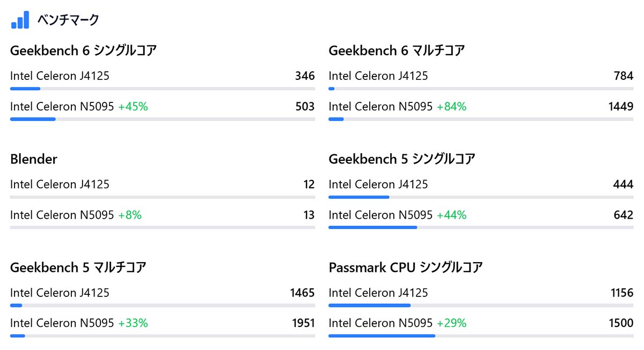The width and height of the screenshot is (644, 350).
Task: Click the score 1449 in Geekbench 6 multi
Action: [x=621, y=107]
